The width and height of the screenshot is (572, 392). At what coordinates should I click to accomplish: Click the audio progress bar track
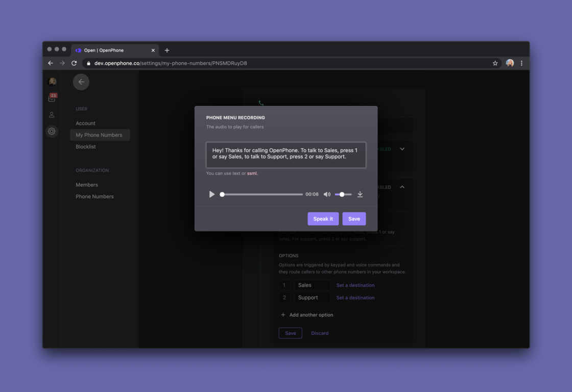[262, 194]
